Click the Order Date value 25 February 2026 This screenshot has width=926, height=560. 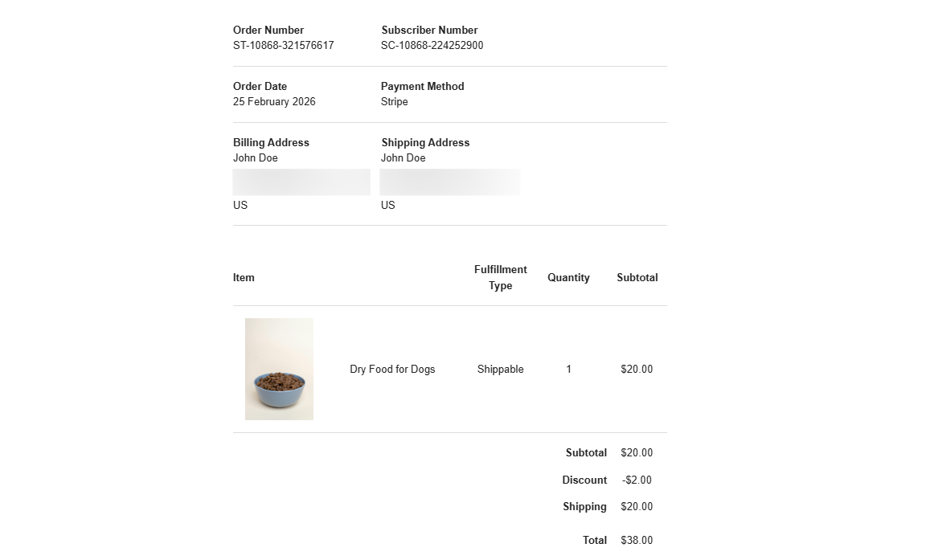pyautogui.click(x=274, y=101)
